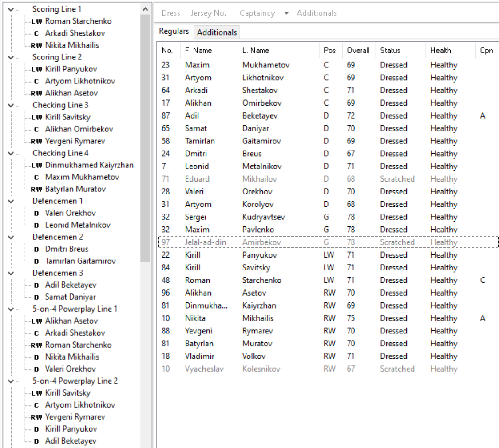Open the Captaincy dropdown arrow
Image resolution: width=499 pixels, height=448 pixels.
click(x=286, y=13)
